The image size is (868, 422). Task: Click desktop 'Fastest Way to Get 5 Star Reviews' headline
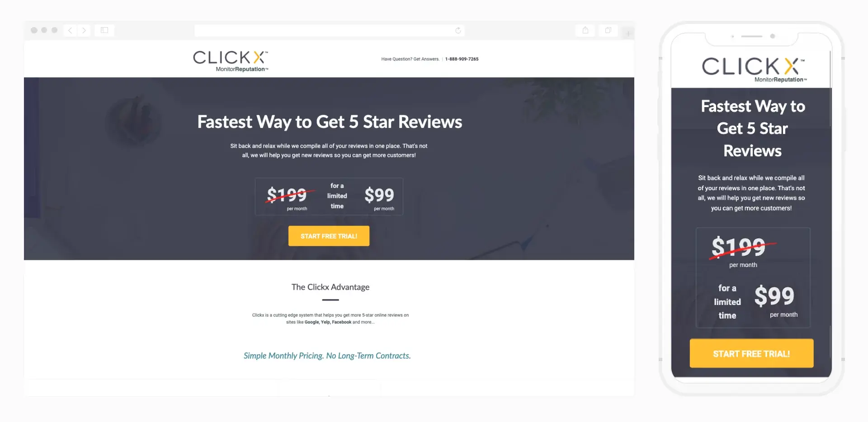[x=330, y=122]
